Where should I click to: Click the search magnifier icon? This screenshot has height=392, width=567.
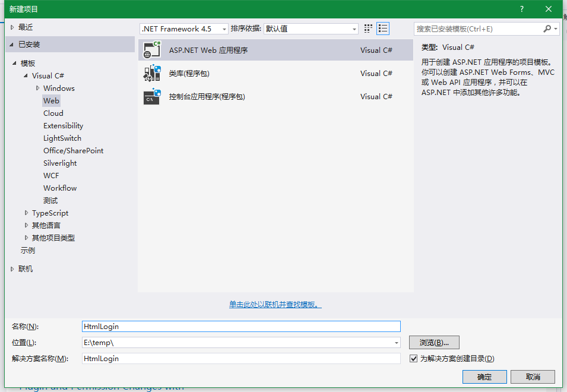(x=547, y=29)
